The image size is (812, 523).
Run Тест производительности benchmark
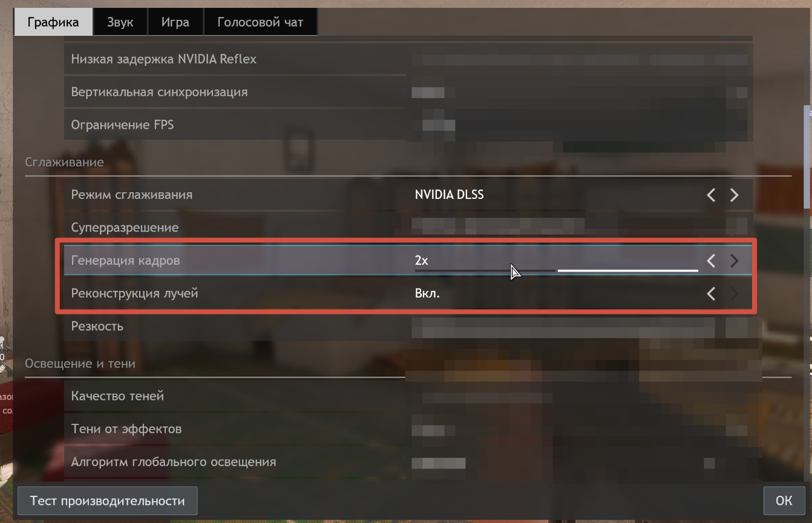pos(107,501)
